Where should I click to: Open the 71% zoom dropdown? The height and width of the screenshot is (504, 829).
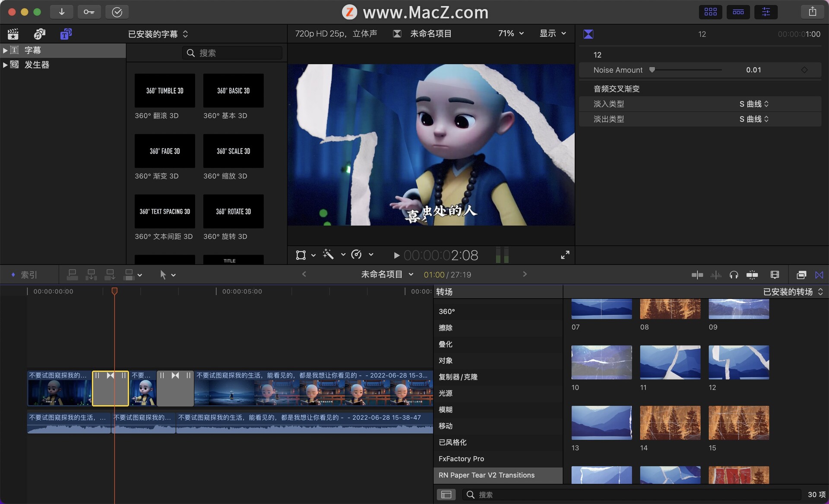511,34
